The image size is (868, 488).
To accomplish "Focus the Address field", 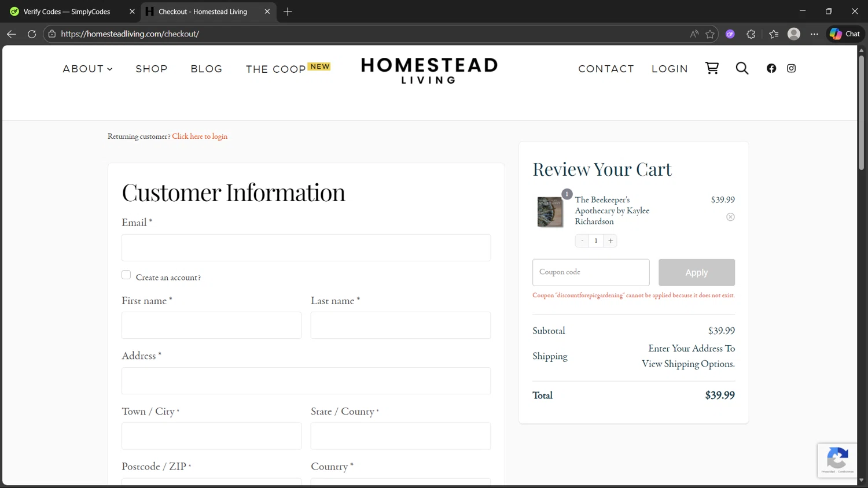I will (x=306, y=381).
